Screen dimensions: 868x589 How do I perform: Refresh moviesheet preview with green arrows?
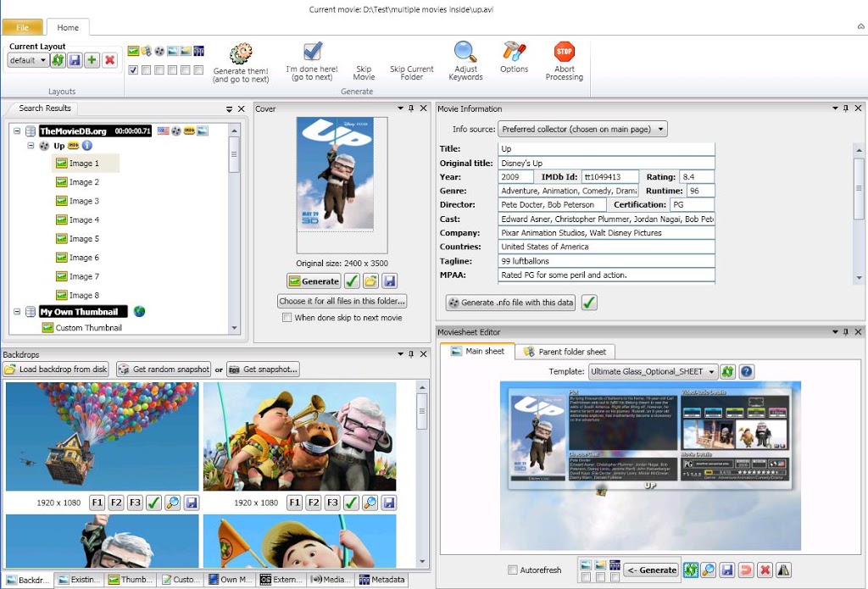690,570
